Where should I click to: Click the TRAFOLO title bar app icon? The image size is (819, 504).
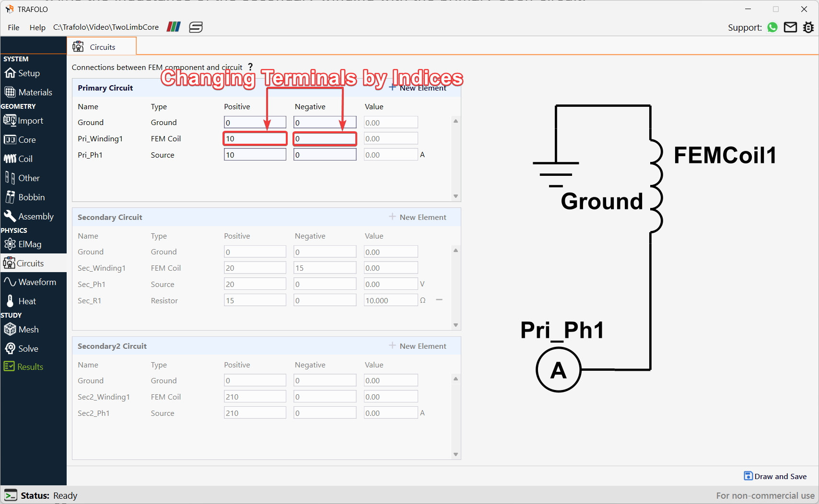10,9
